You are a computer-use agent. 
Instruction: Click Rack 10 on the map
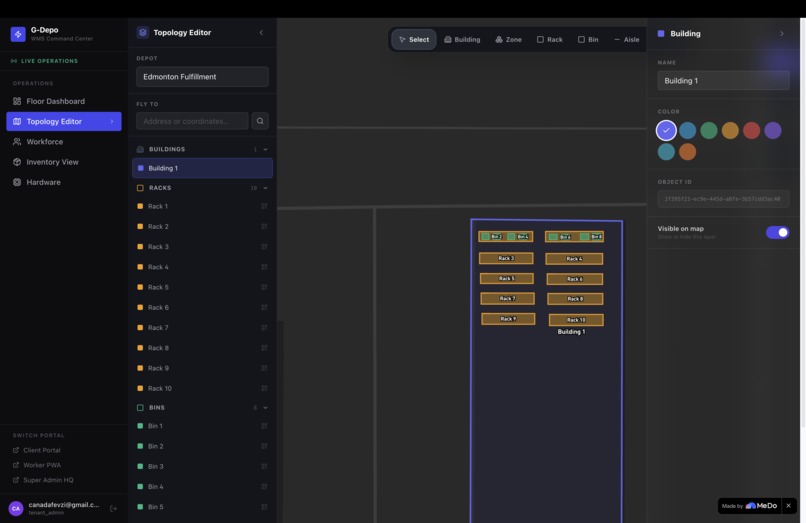tap(576, 320)
